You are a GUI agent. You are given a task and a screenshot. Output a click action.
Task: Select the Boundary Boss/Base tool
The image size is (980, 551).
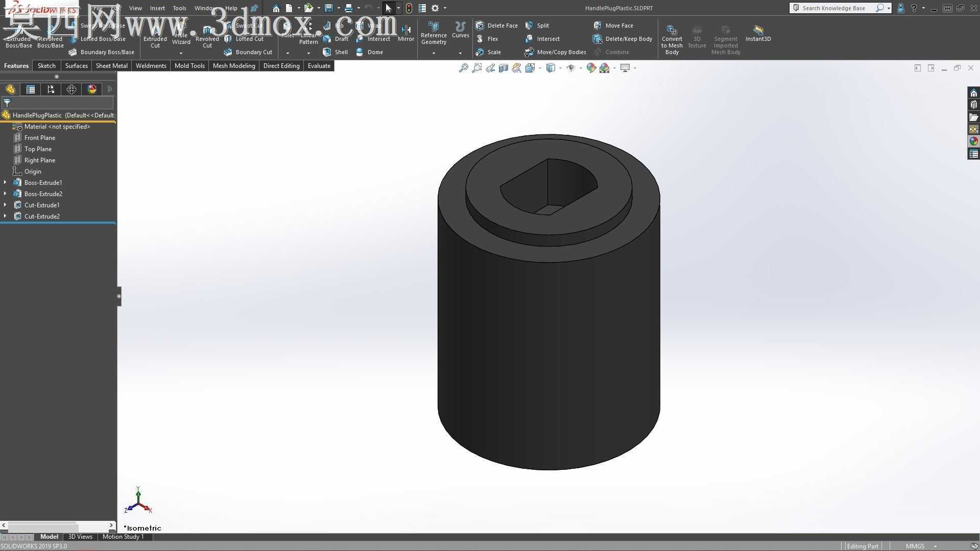(101, 52)
